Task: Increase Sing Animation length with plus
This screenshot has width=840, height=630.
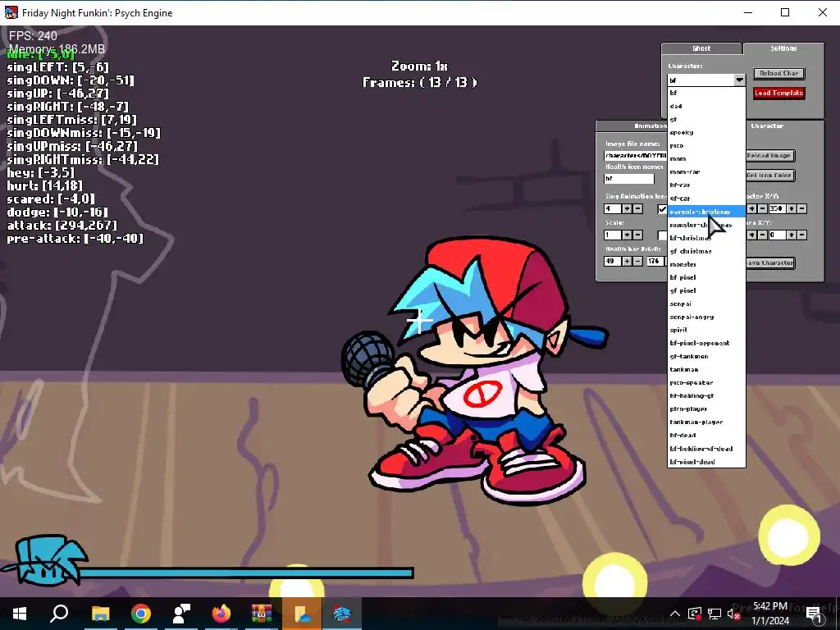Action: click(626, 209)
